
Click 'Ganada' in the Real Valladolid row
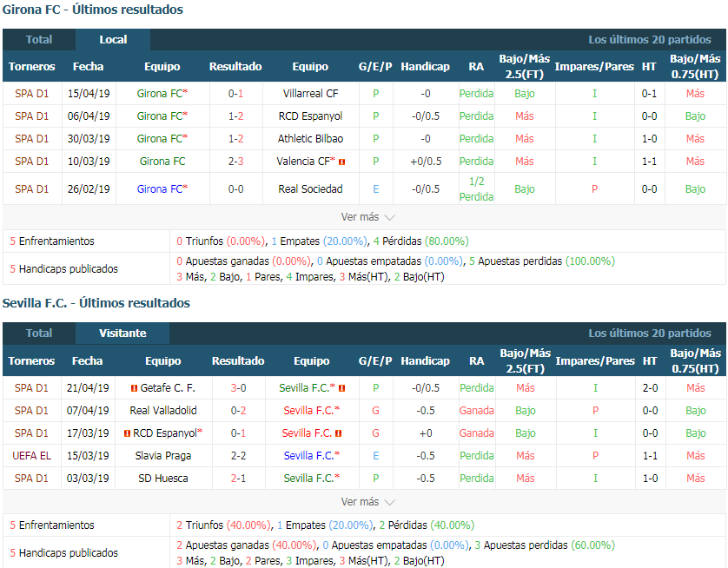(x=476, y=411)
